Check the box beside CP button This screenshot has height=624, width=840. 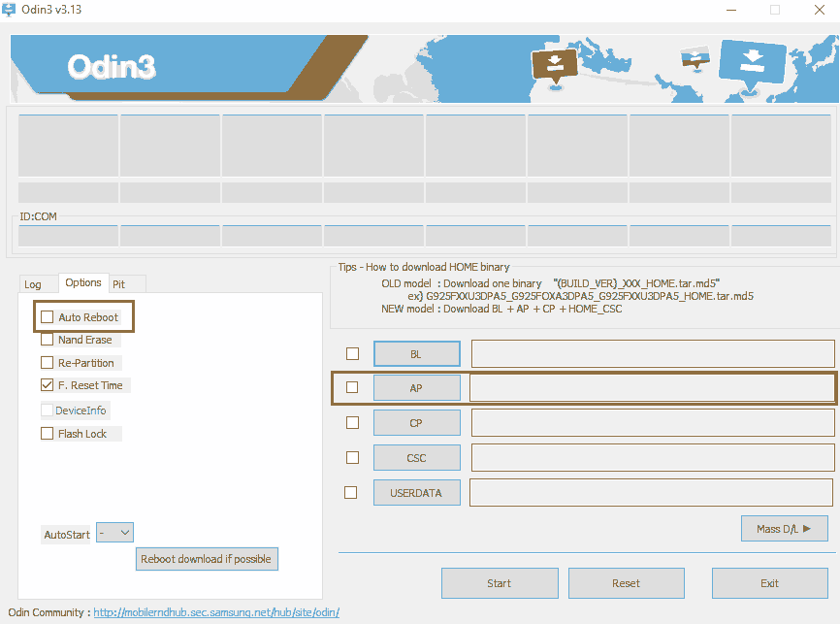point(352,422)
